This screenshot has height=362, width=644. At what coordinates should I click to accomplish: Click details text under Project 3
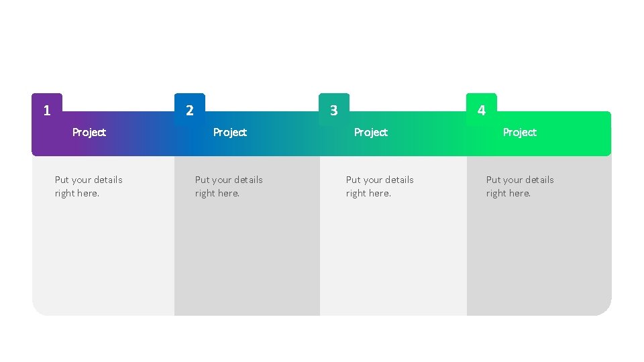[x=380, y=186]
